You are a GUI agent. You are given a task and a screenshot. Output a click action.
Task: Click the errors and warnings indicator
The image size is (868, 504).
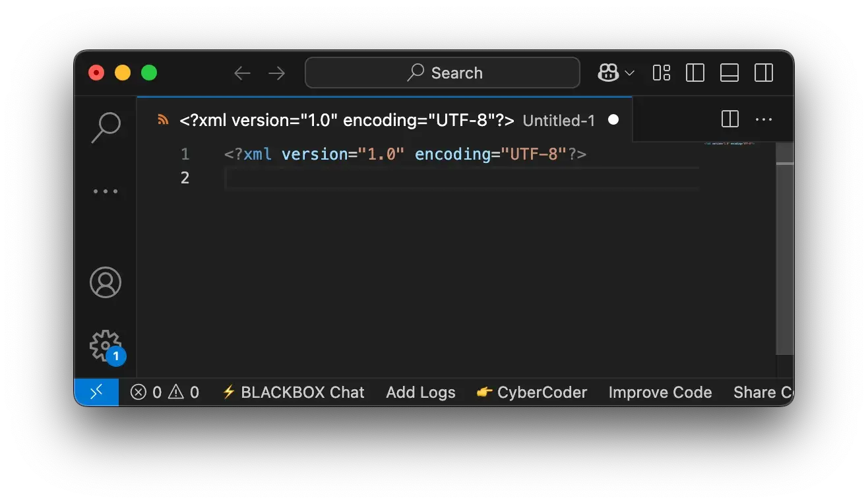[x=165, y=393]
